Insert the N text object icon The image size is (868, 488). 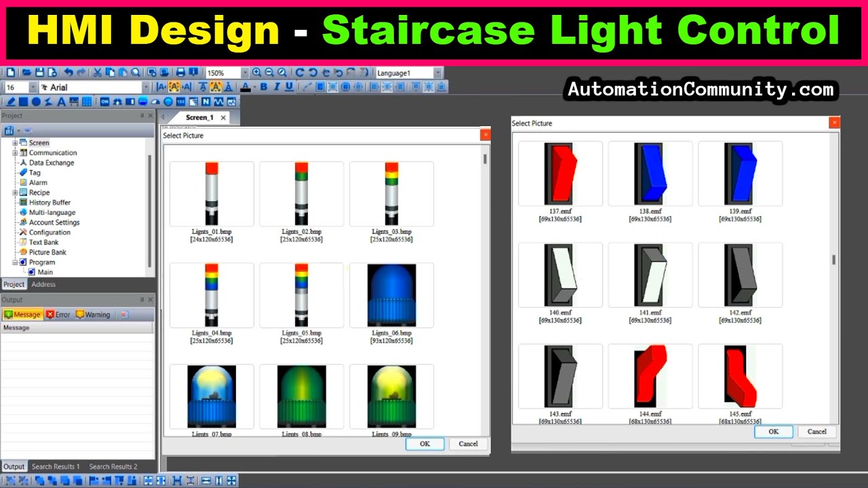(x=205, y=102)
